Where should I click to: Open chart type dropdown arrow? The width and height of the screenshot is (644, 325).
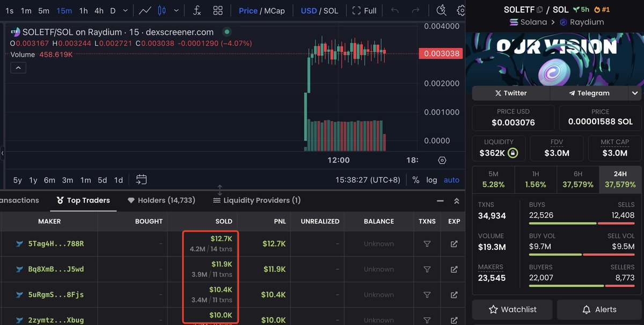175,11
